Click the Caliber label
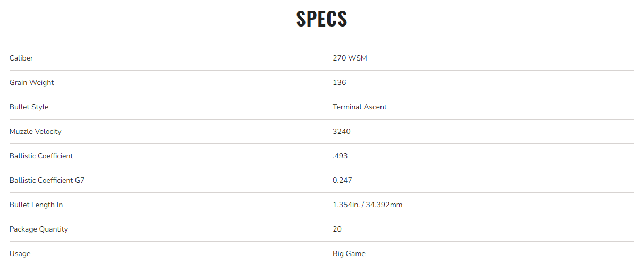 pos(21,58)
